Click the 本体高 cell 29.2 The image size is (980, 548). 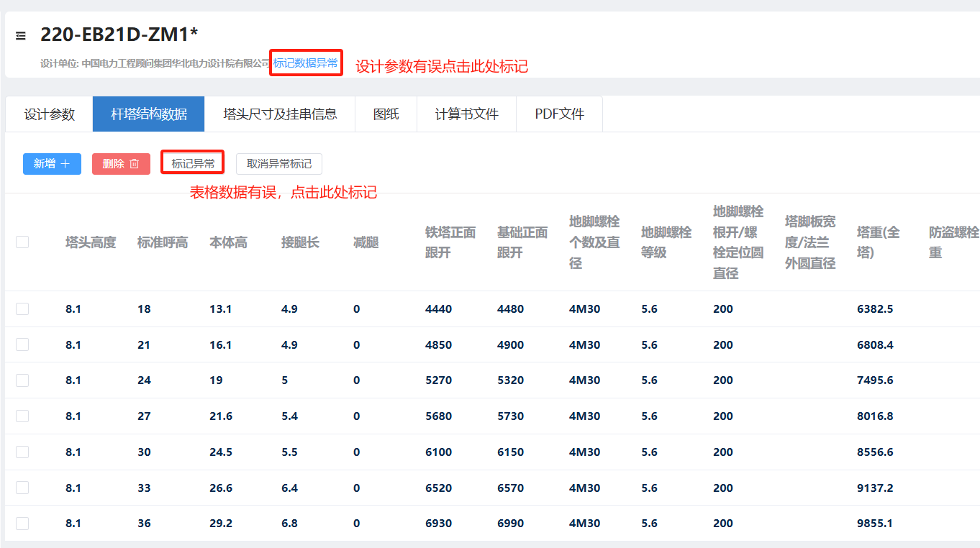[x=220, y=524]
